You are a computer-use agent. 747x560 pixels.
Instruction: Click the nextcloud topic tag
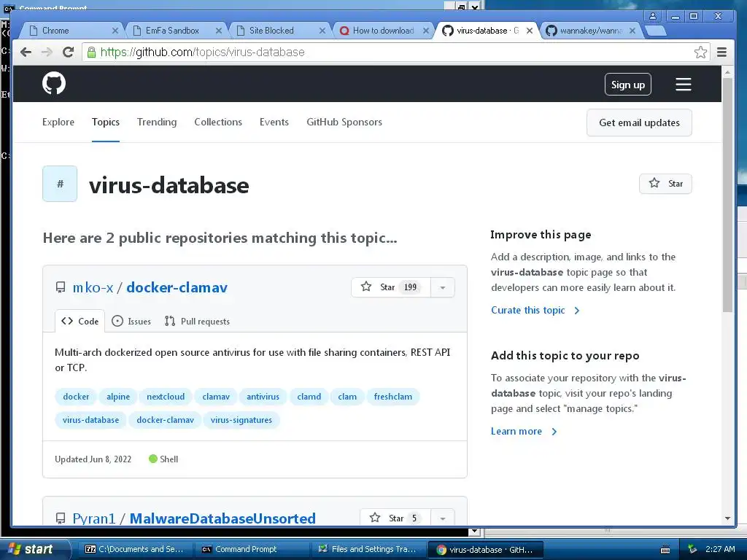(x=166, y=396)
